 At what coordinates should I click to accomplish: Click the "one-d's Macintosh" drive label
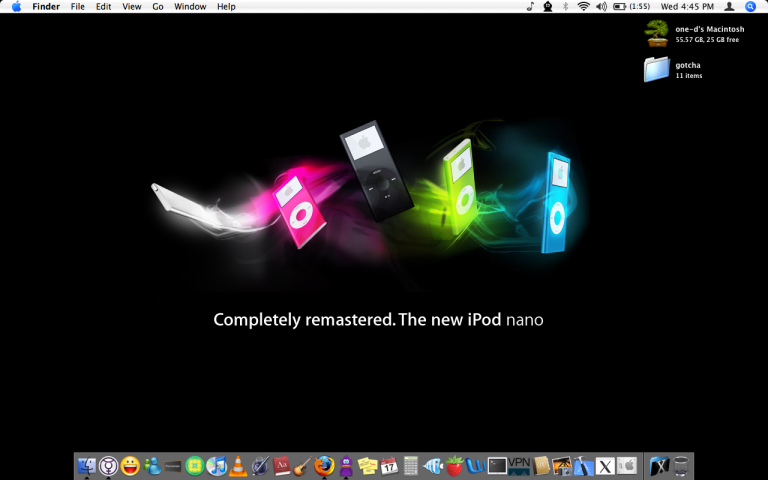(710, 29)
